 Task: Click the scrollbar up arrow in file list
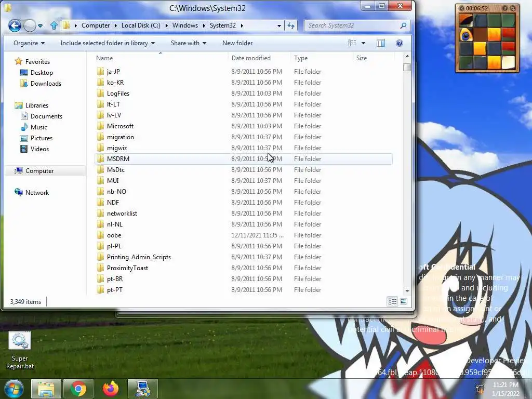[407, 56]
